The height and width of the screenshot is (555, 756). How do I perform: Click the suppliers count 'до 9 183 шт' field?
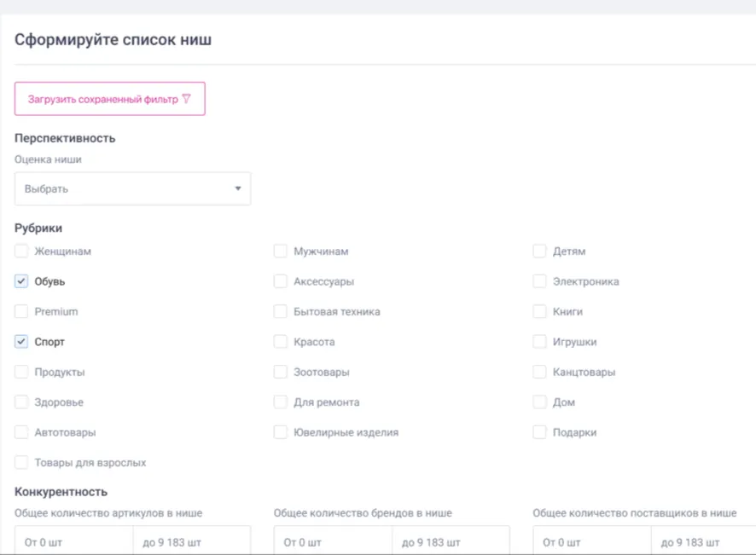(x=703, y=541)
